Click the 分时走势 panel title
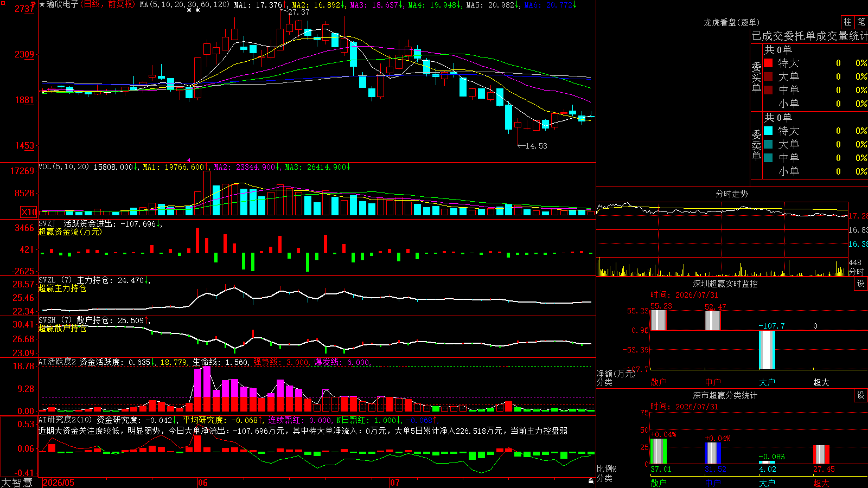 tap(731, 194)
